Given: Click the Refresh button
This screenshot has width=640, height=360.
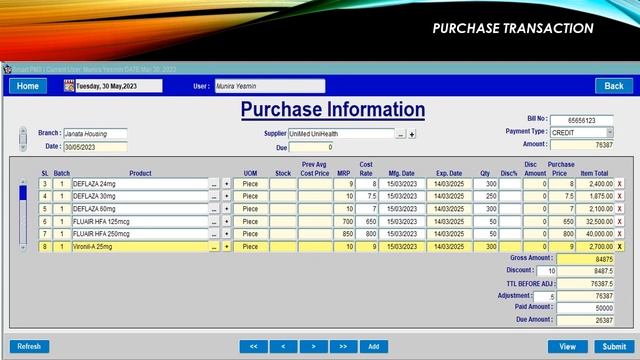Looking at the screenshot, I should [x=29, y=347].
